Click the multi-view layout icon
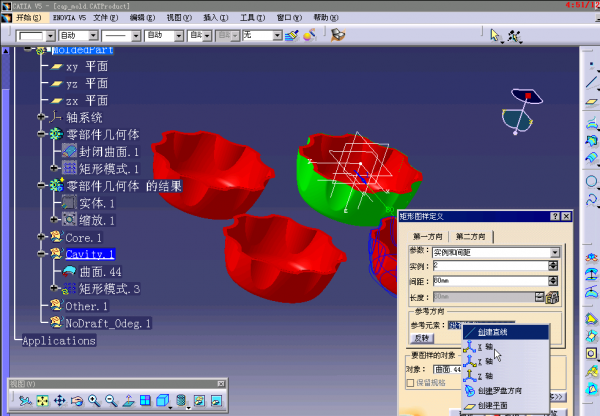The height and width of the screenshot is (416, 600). click(x=145, y=401)
